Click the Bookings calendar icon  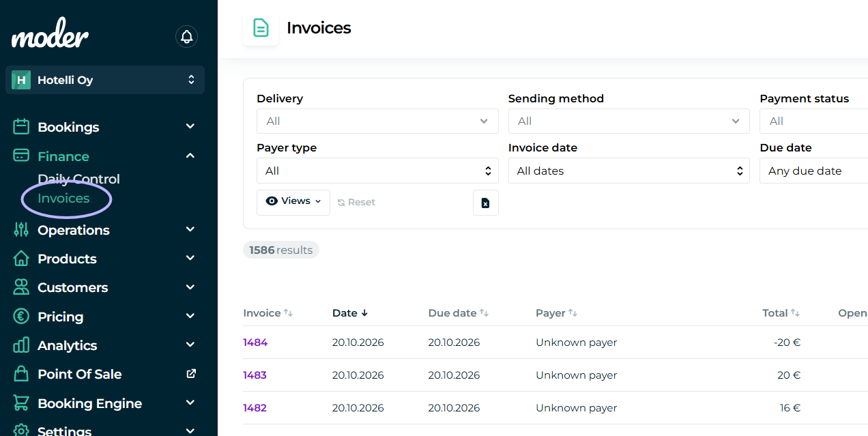(x=21, y=127)
